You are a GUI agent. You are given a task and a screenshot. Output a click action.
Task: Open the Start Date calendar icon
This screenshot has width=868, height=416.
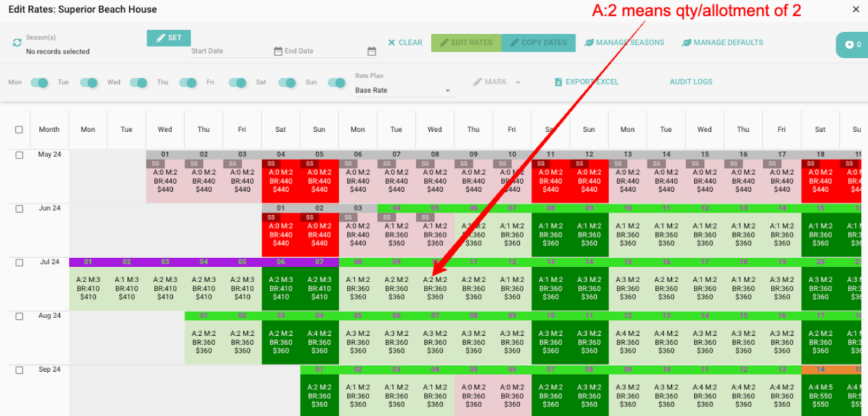click(x=278, y=51)
